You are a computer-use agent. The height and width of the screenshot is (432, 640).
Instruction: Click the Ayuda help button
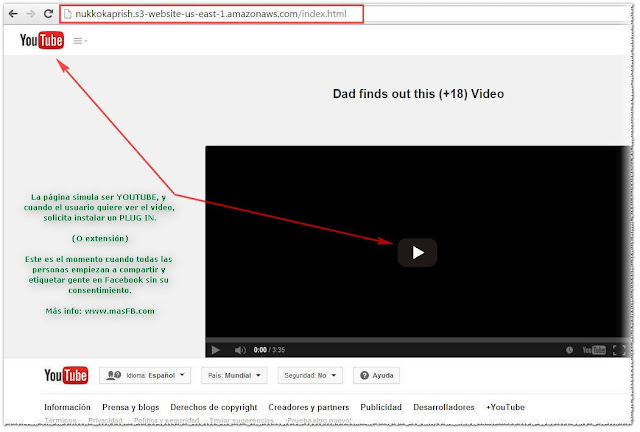point(376,375)
